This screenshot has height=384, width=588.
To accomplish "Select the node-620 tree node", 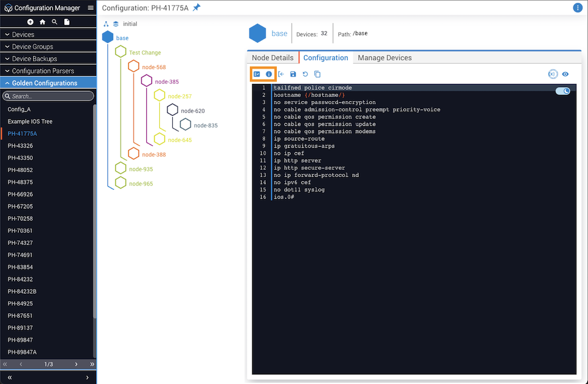I will 173,110.
